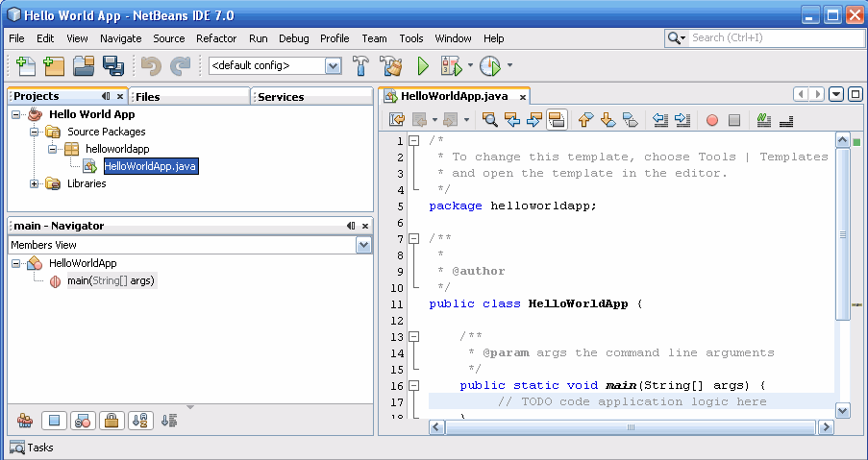Click the Open Project folder icon
The width and height of the screenshot is (868, 460).
[84, 66]
